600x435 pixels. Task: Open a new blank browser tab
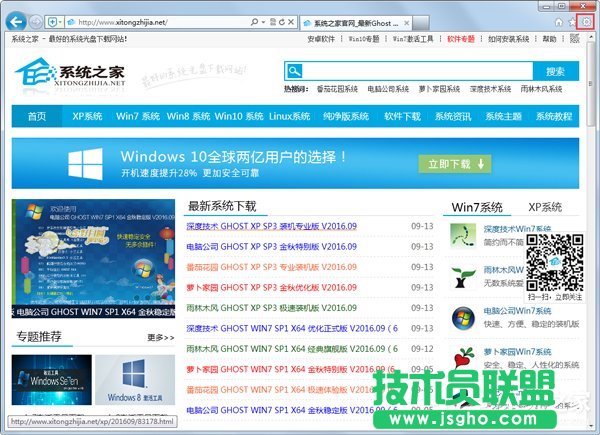421,23
